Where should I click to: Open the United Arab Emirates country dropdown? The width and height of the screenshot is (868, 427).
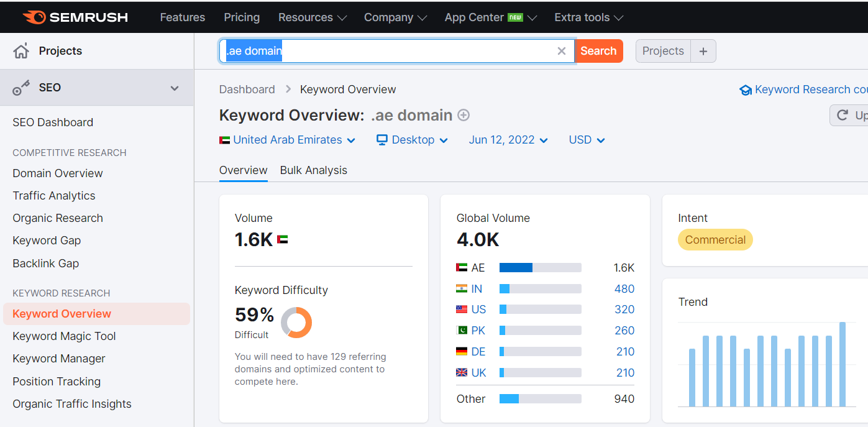[288, 140]
